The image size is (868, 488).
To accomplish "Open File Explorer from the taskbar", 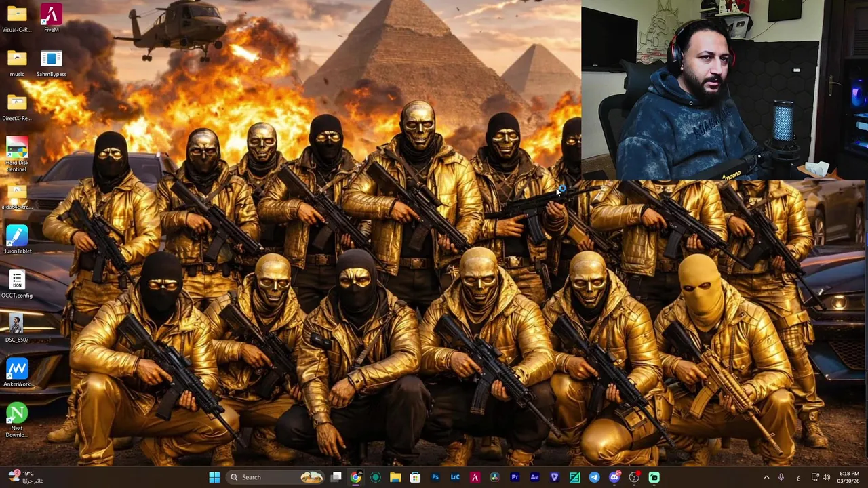I will (395, 477).
